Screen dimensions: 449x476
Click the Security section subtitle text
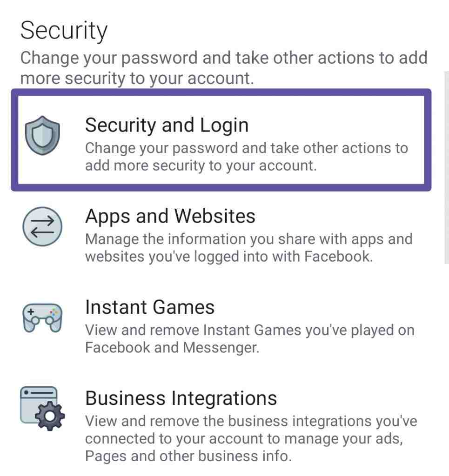click(x=224, y=68)
